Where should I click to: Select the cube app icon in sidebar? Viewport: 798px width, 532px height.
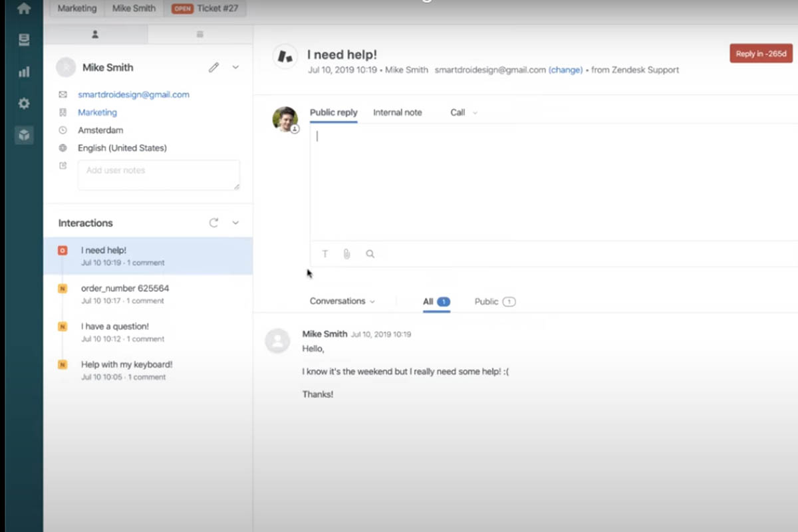pyautogui.click(x=24, y=136)
